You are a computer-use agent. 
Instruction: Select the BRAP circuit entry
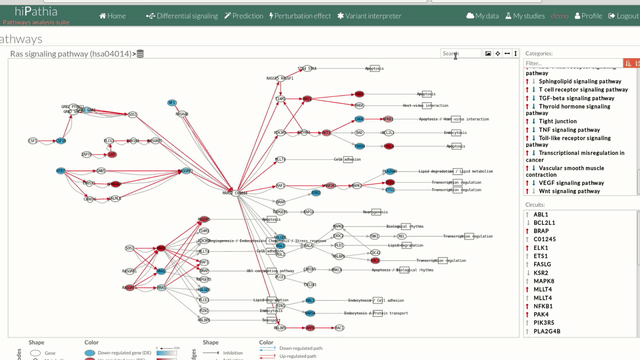[541, 231]
